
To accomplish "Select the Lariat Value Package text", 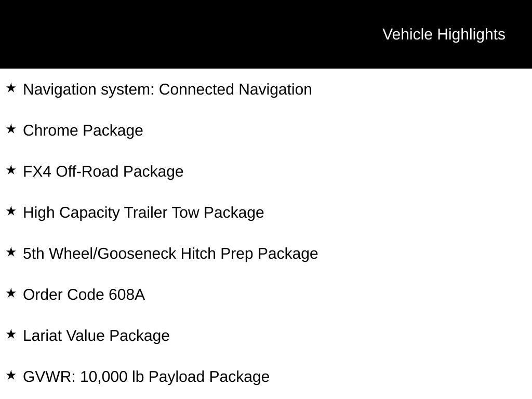I will [97, 336].
